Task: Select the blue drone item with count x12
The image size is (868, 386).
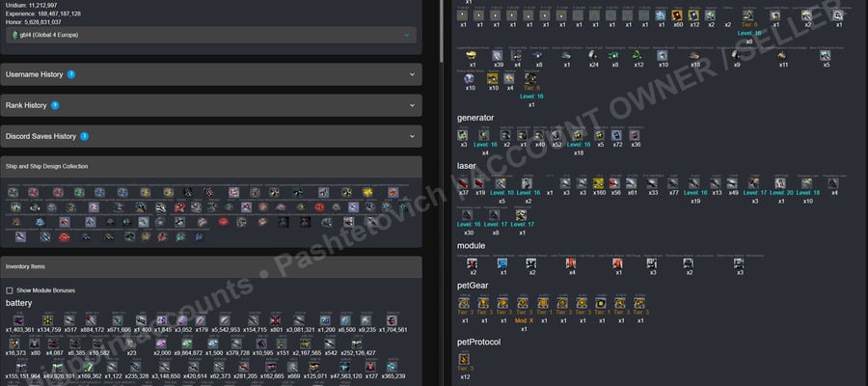Action: pyautogui.click(x=693, y=15)
